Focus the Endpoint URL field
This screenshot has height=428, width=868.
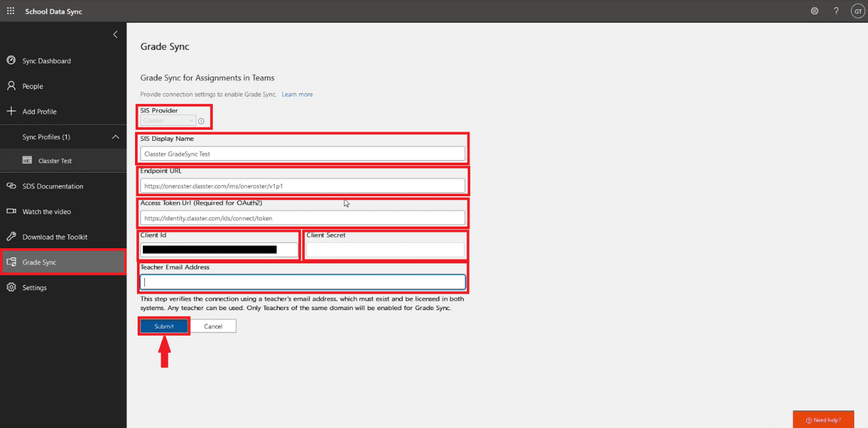(x=302, y=186)
